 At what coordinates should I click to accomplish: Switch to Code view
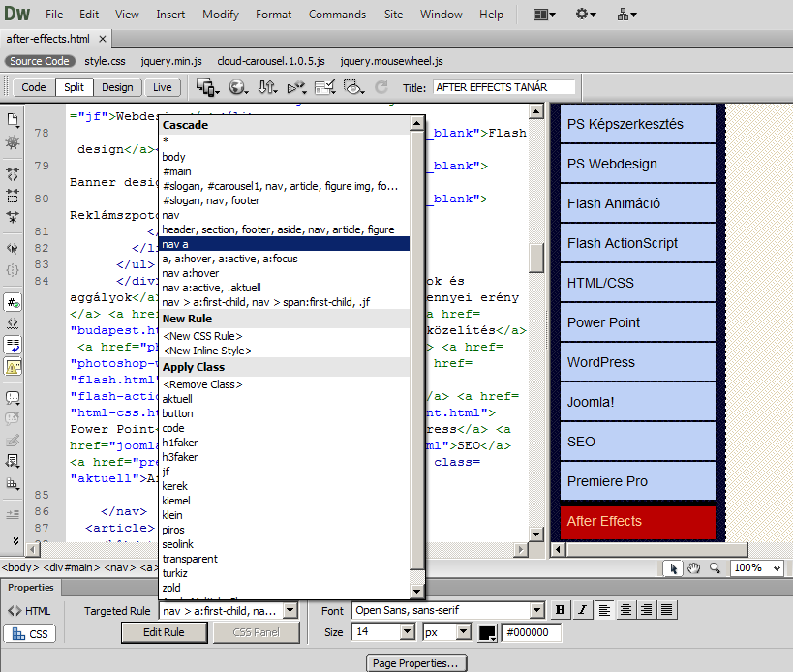[33, 87]
